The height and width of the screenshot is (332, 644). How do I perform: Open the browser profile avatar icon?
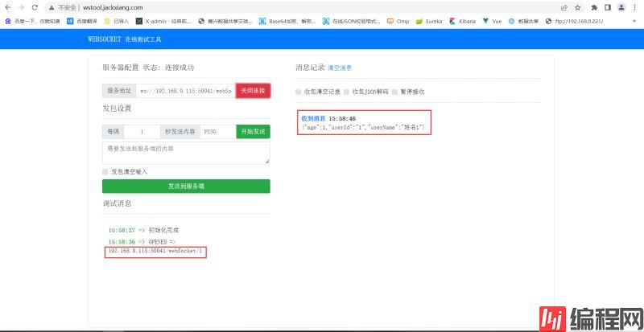coord(621,7)
